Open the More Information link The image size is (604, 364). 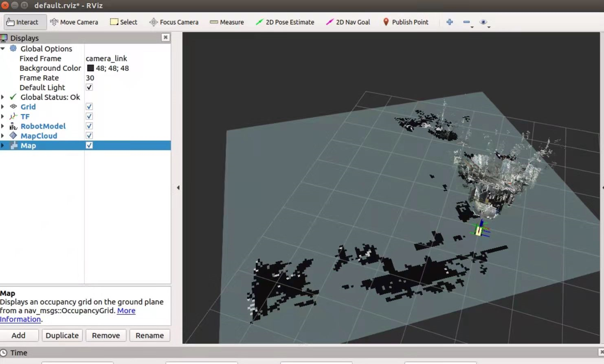[126, 311]
